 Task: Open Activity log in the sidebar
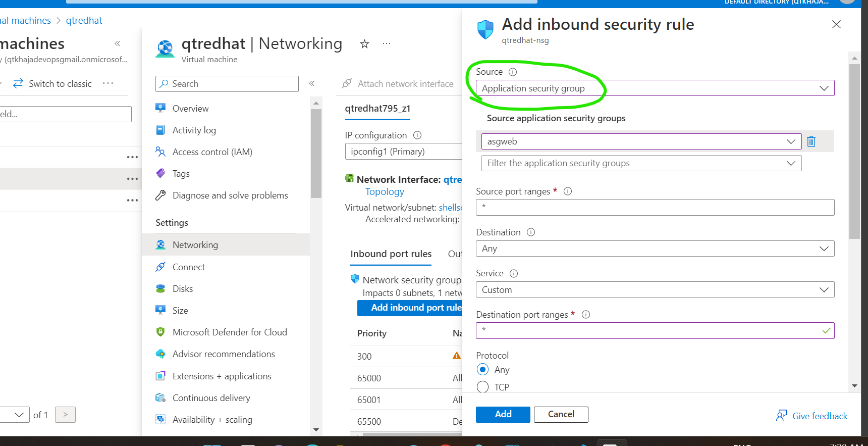pyautogui.click(x=194, y=130)
